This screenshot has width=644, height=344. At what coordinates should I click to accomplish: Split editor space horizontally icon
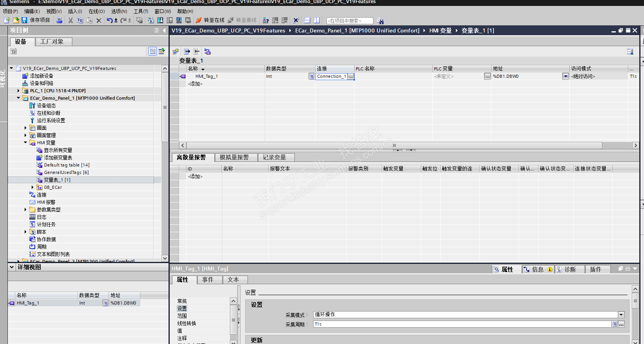[307, 20]
